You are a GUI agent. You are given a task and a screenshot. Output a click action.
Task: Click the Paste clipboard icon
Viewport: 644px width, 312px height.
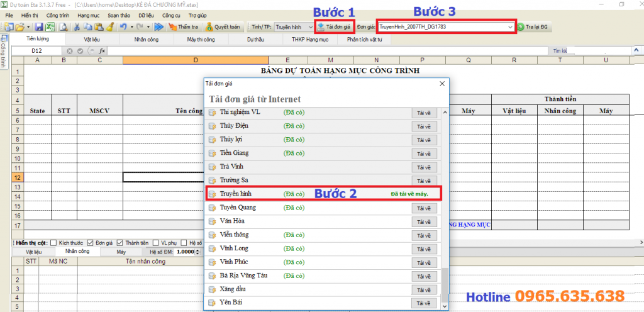(x=99, y=27)
